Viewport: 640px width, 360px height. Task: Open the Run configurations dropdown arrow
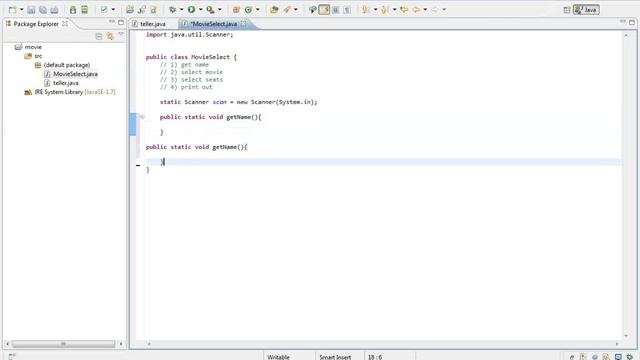coord(200,9)
